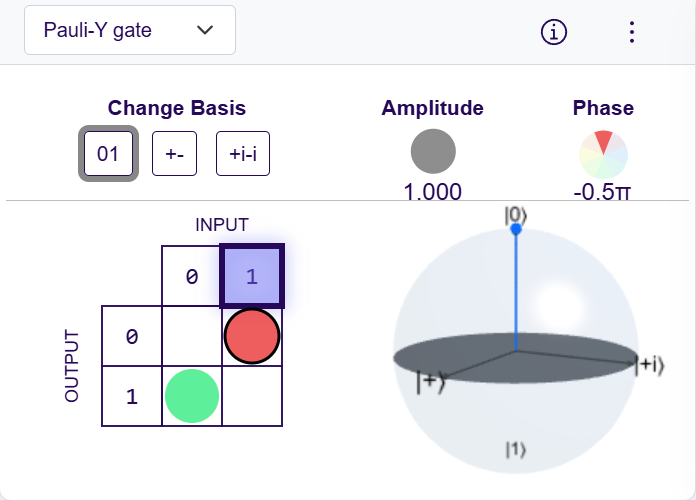Select the 01 computational basis
Screen dimensions: 696x500
pos(108,154)
